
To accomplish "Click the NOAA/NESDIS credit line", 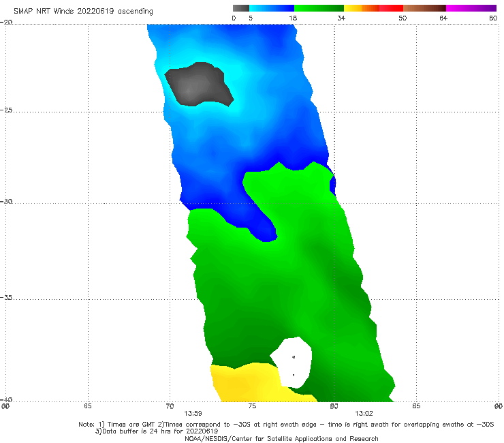I will [x=281, y=439].
